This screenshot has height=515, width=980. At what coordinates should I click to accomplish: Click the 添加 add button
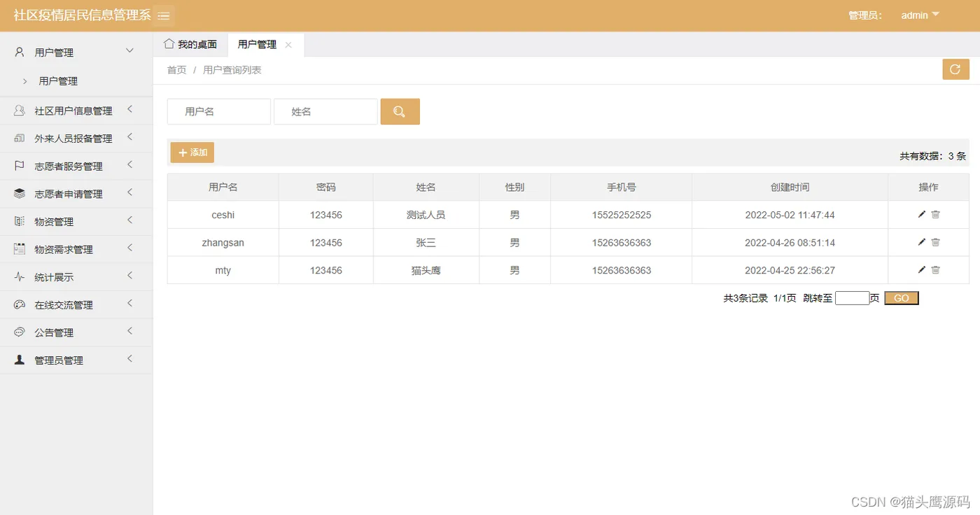tap(192, 153)
